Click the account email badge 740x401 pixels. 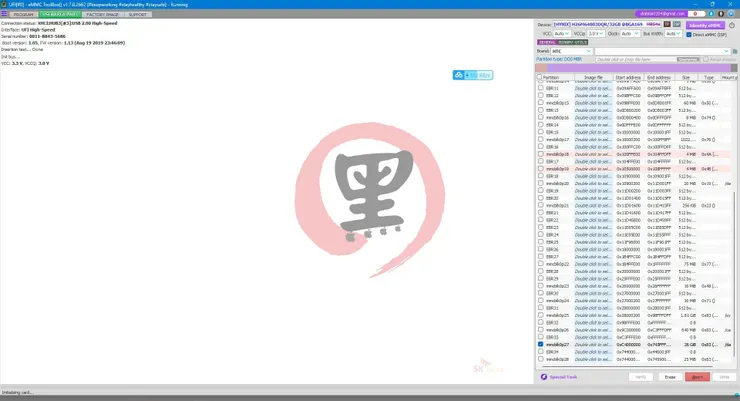click(662, 14)
